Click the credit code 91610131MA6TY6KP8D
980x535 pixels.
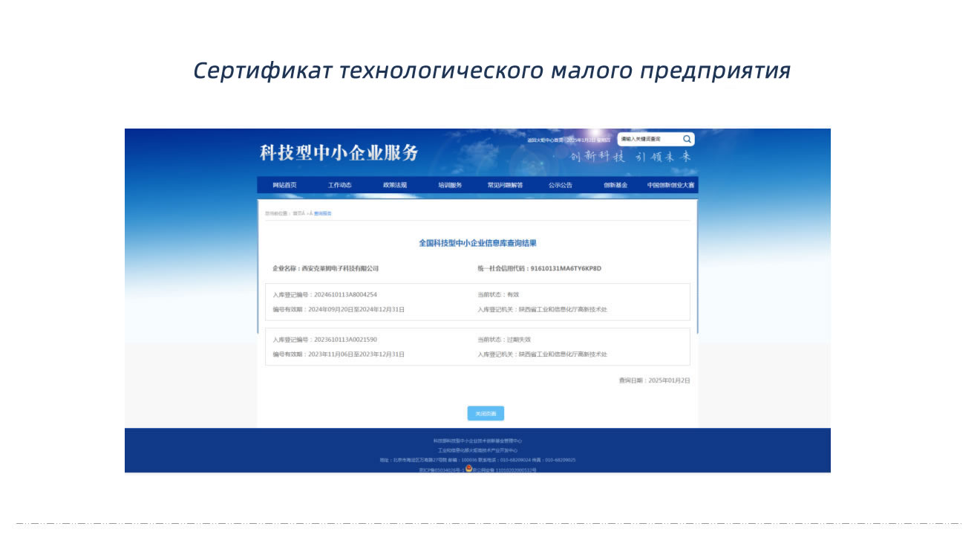pyautogui.click(x=566, y=268)
